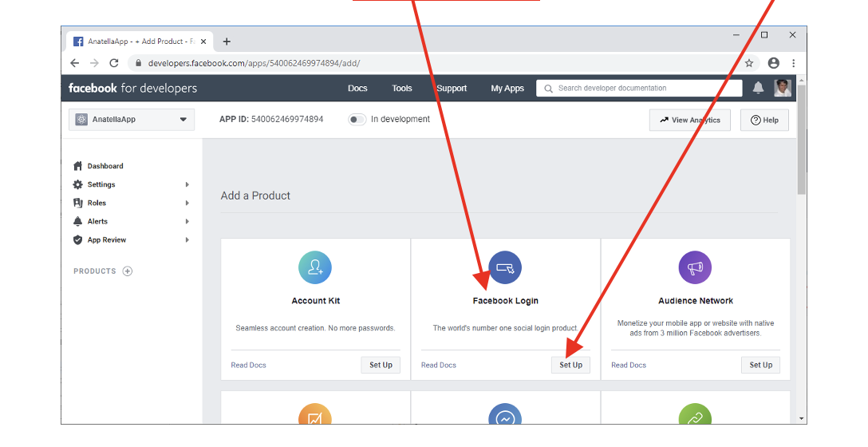Click the Facebook Login product icon
Viewport: 868px width, 447px height.
[x=505, y=267]
